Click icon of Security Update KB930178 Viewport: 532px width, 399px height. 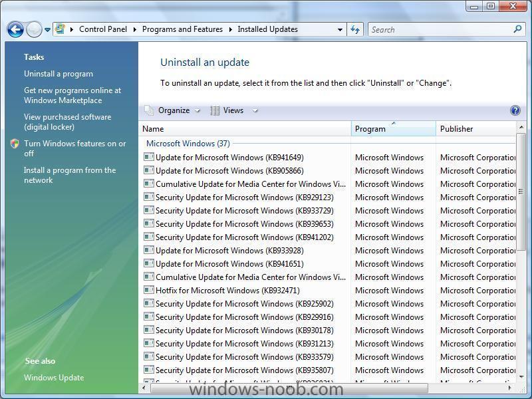coord(148,330)
